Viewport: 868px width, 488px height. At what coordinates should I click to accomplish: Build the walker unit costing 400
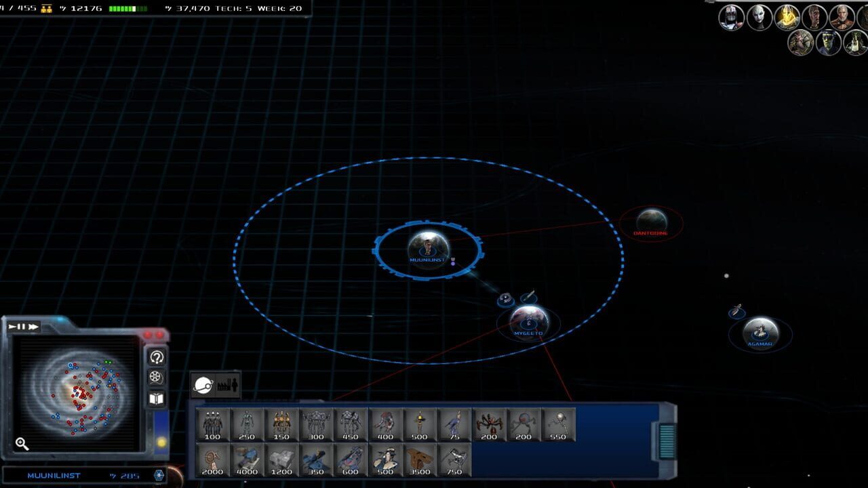pyautogui.click(x=386, y=425)
